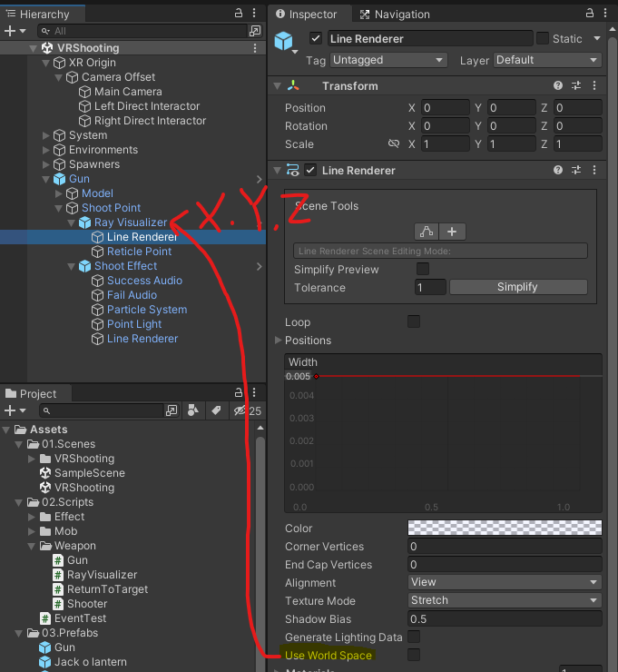This screenshot has height=672, width=618.
Task: Open Transform component context menu
Action: (594, 85)
